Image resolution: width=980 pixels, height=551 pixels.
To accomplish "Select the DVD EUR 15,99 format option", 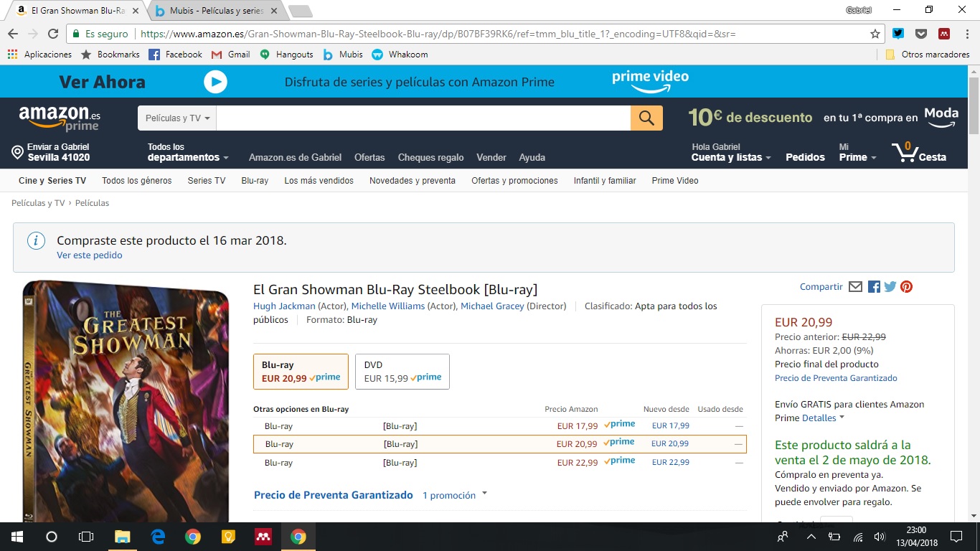I will click(402, 372).
